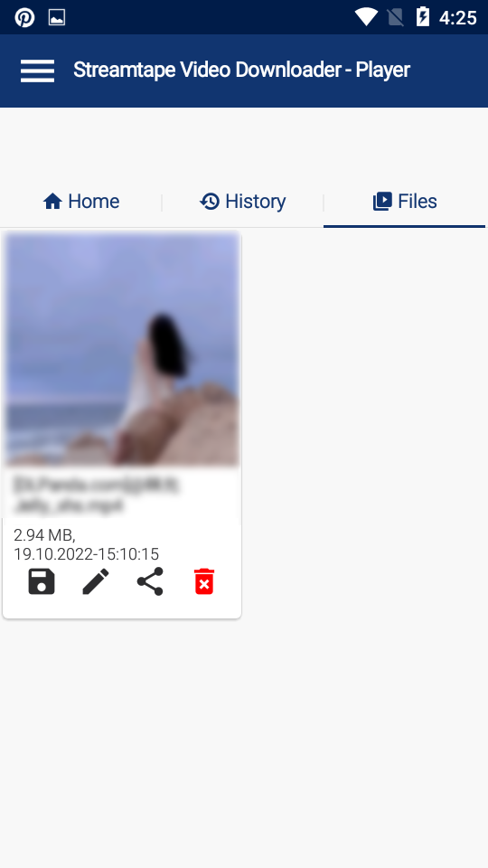Tap the house icon on Home tab
Viewport: 488px width, 868px height.
pyautogui.click(x=52, y=202)
